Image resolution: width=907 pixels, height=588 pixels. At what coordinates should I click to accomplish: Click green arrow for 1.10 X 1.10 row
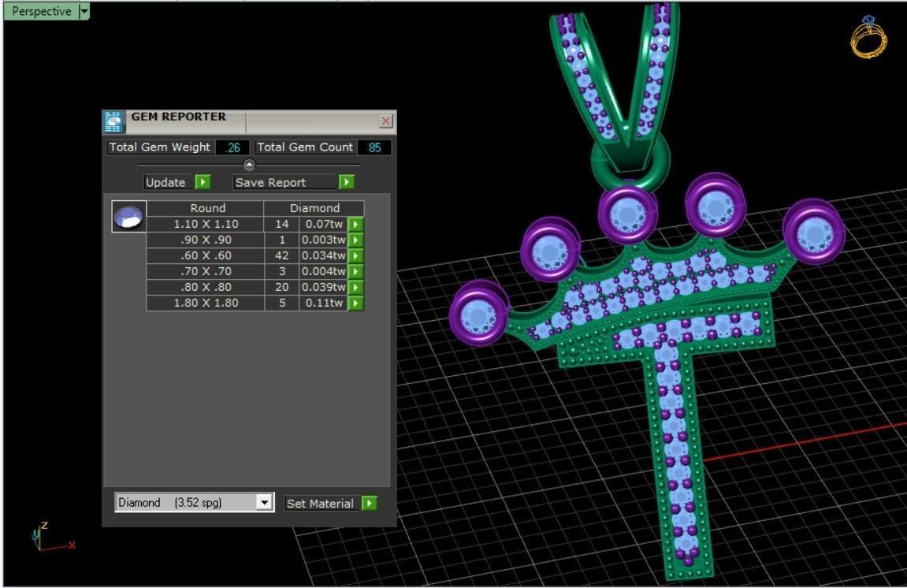pyautogui.click(x=355, y=224)
